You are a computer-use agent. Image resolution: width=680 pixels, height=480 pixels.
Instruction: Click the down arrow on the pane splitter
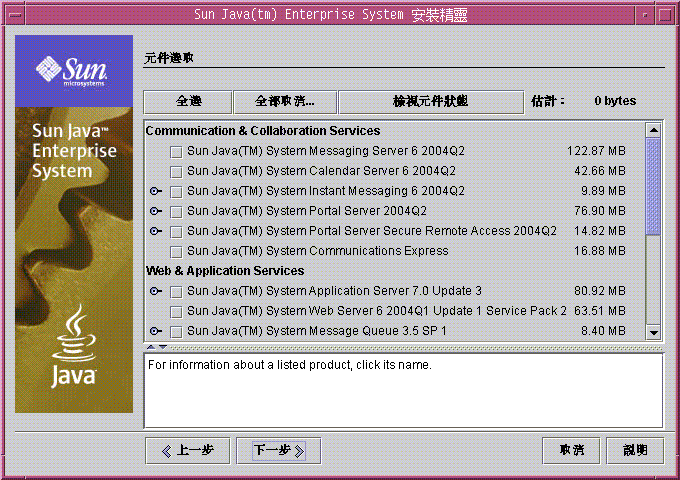163,347
